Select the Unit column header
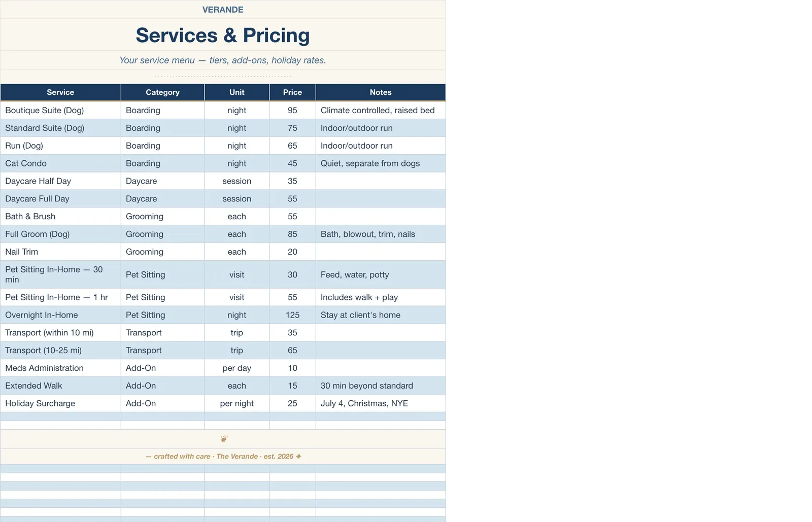This screenshot has height=522, width=812. point(236,92)
